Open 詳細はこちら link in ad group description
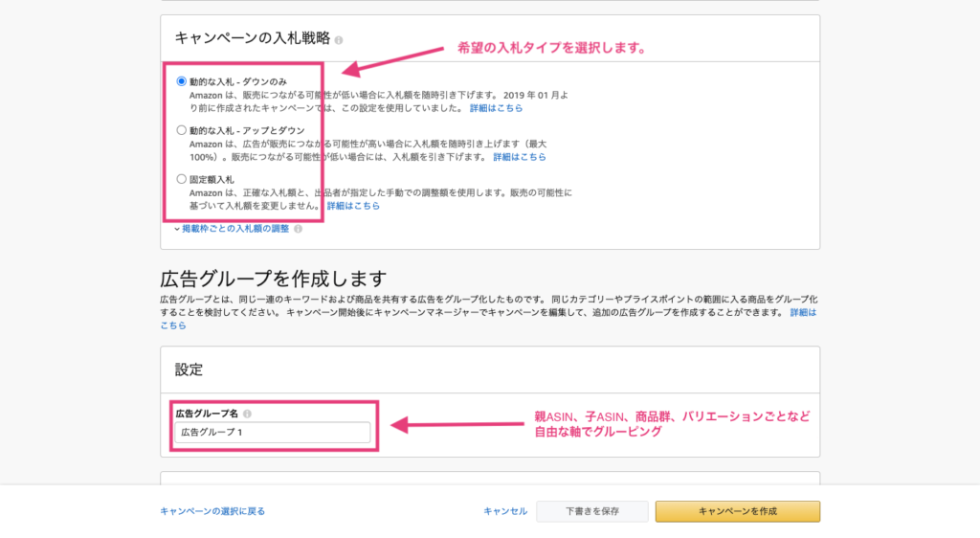Image resolution: width=980 pixels, height=538 pixels. [803, 312]
